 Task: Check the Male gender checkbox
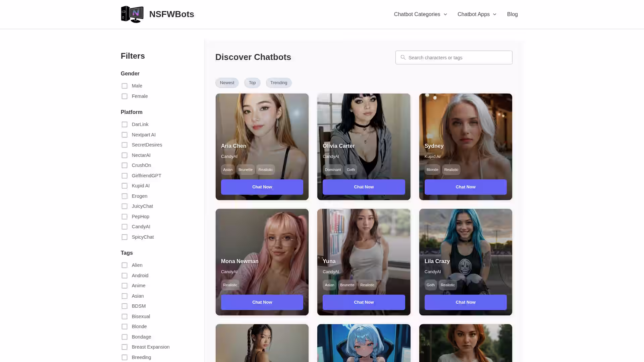coord(124,86)
